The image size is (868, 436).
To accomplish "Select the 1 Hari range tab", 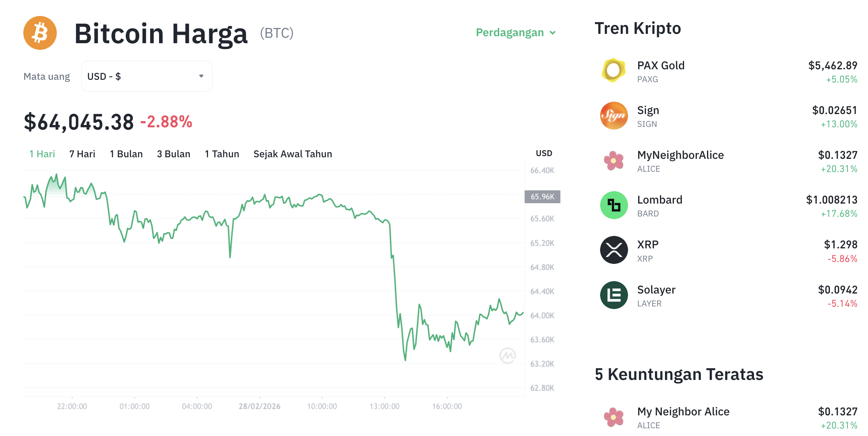I will tap(42, 154).
